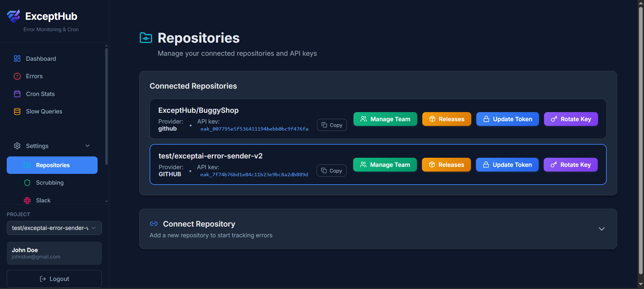Rotate Key for test/exceptai-error-sender-v2
Image resolution: width=644 pixels, height=289 pixels.
[571, 165]
